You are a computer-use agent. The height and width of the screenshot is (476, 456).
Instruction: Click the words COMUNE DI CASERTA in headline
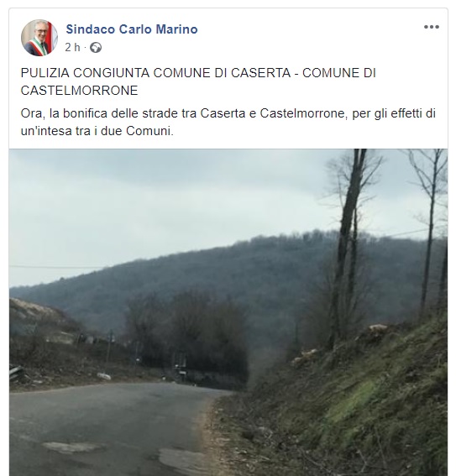(222, 73)
